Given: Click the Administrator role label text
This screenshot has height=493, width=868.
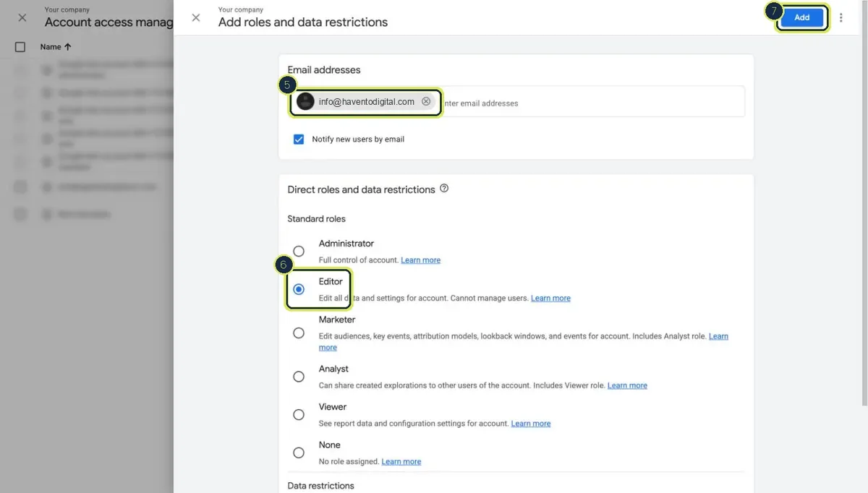Looking at the screenshot, I should tap(346, 244).
